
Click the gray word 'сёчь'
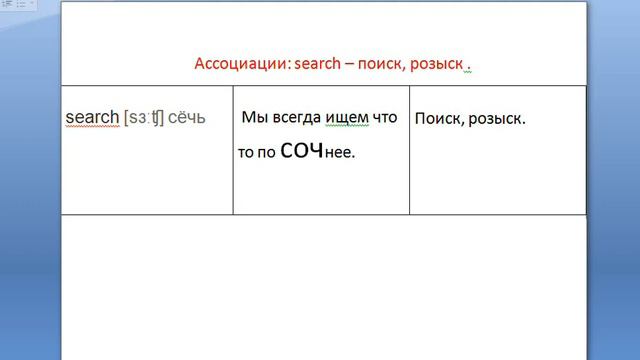pyautogui.click(x=187, y=118)
